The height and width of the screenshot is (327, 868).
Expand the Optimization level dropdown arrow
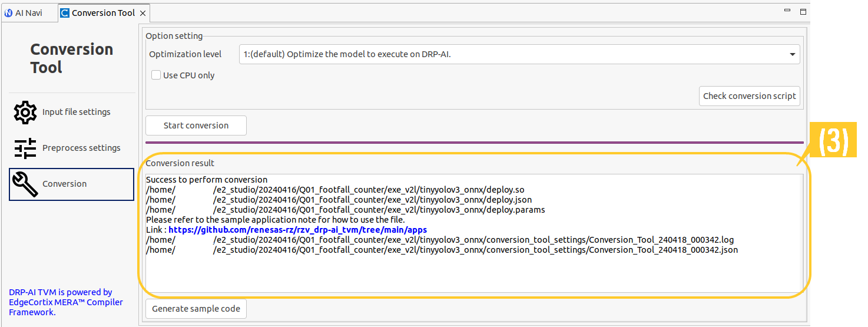pos(792,55)
